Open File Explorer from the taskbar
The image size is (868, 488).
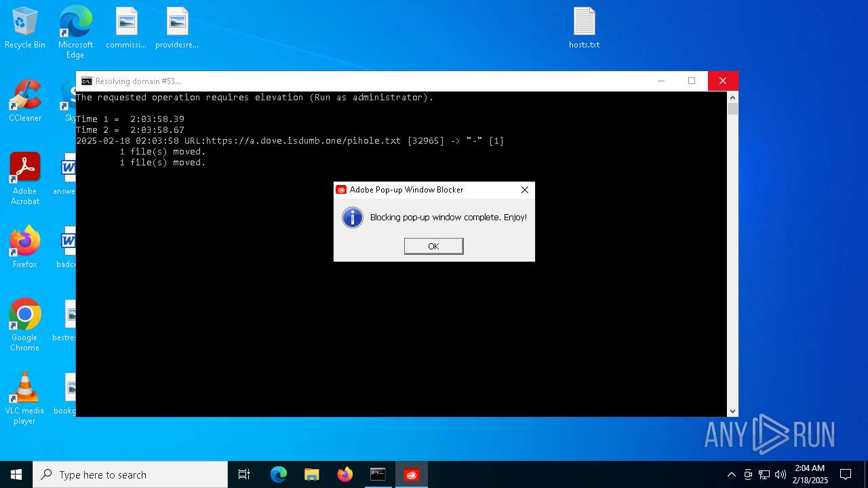(x=312, y=474)
